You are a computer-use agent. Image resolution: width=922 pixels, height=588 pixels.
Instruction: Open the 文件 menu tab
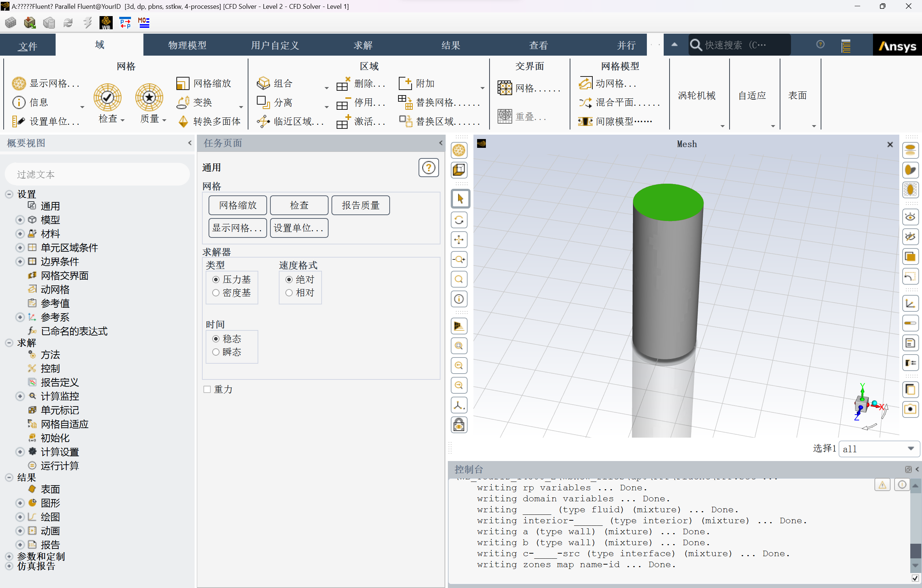click(x=27, y=46)
